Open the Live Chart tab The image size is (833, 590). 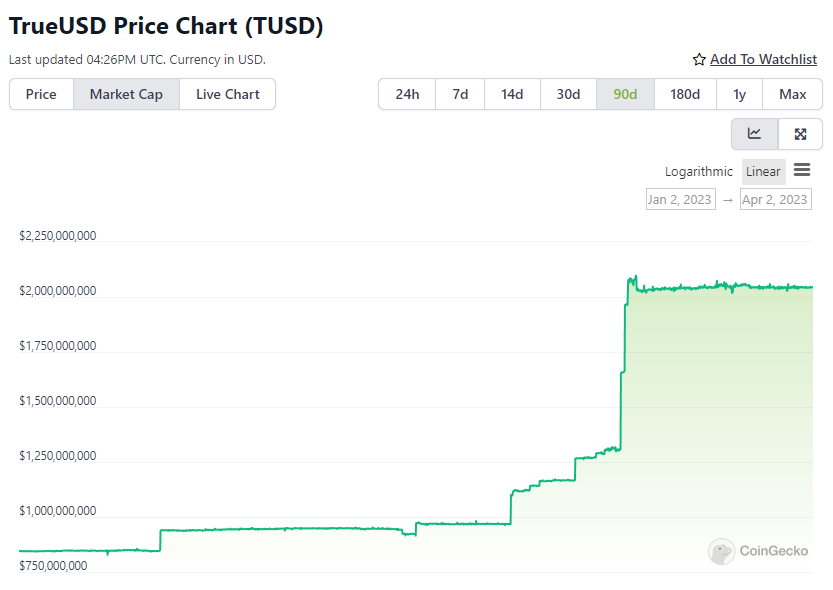click(x=227, y=95)
